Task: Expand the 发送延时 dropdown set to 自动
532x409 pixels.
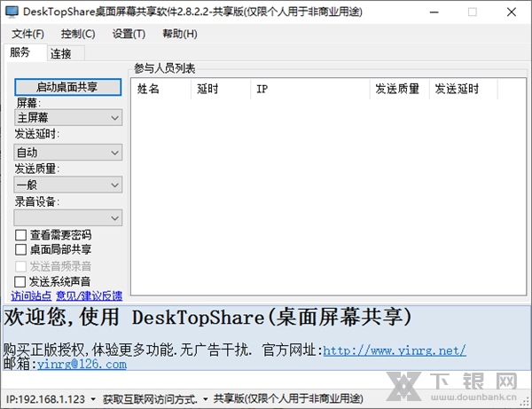Action: [x=67, y=152]
